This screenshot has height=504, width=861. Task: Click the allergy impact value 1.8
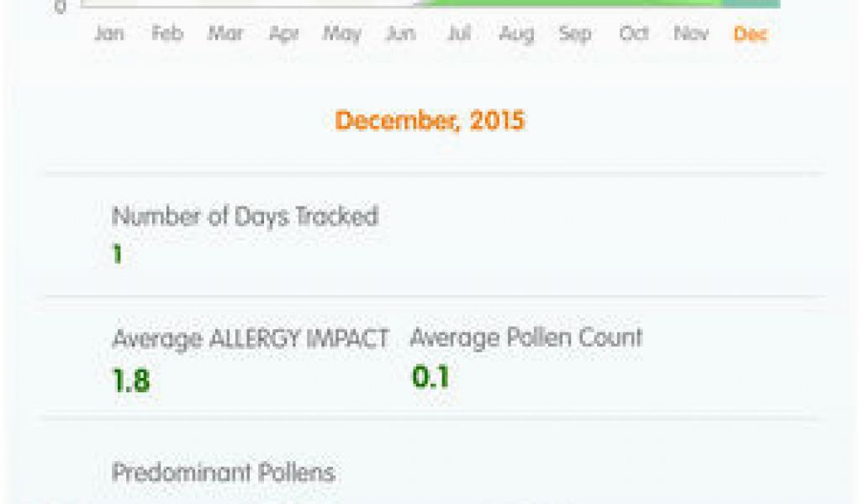point(131,380)
